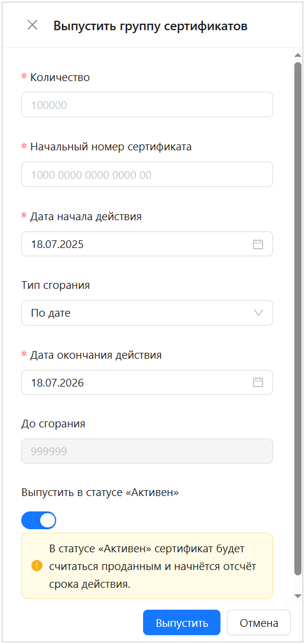Focus the Начальный номер сертификата field

click(x=147, y=175)
